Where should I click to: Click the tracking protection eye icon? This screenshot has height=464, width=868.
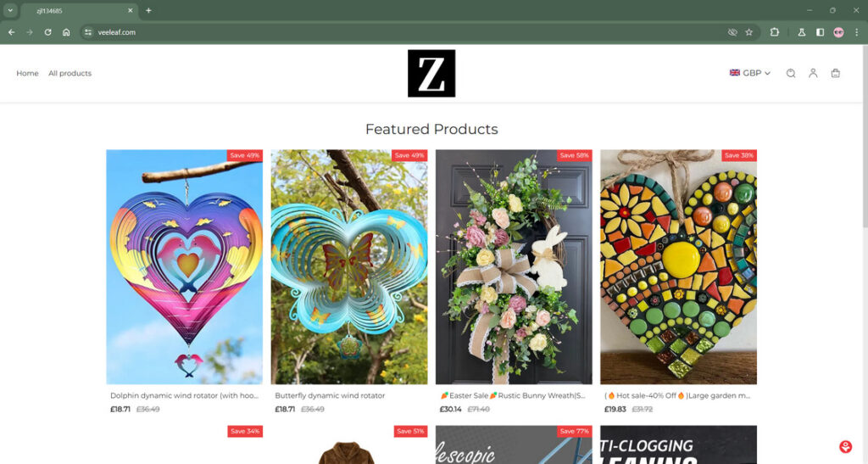click(x=732, y=32)
